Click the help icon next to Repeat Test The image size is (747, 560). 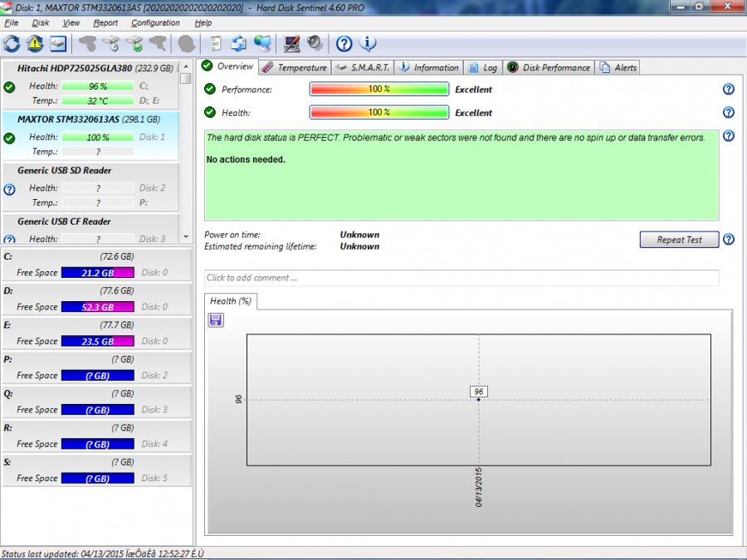pos(729,239)
